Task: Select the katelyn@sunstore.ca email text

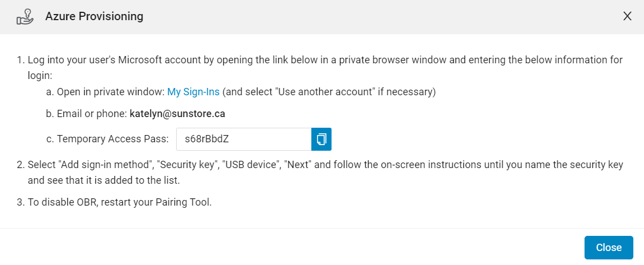Action: point(177,114)
